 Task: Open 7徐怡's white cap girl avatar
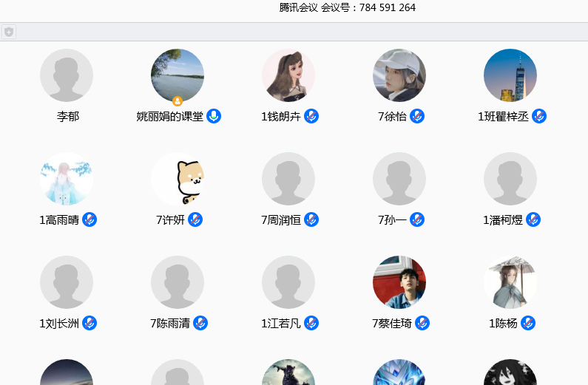399,75
